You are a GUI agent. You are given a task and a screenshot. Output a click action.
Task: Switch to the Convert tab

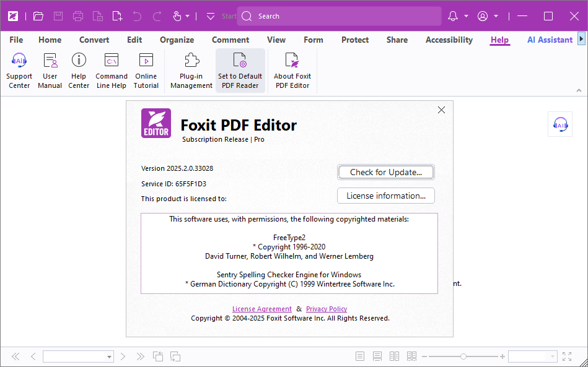(94, 40)
